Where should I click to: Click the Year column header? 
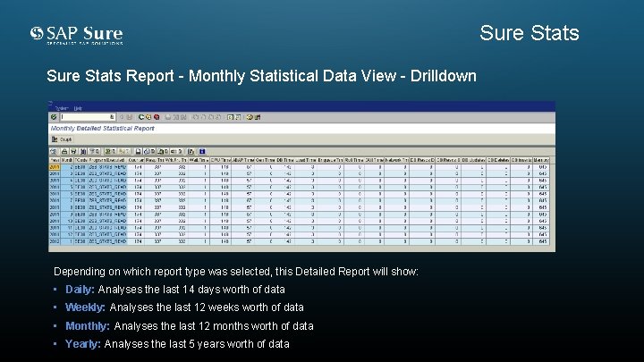pos(55,160)
